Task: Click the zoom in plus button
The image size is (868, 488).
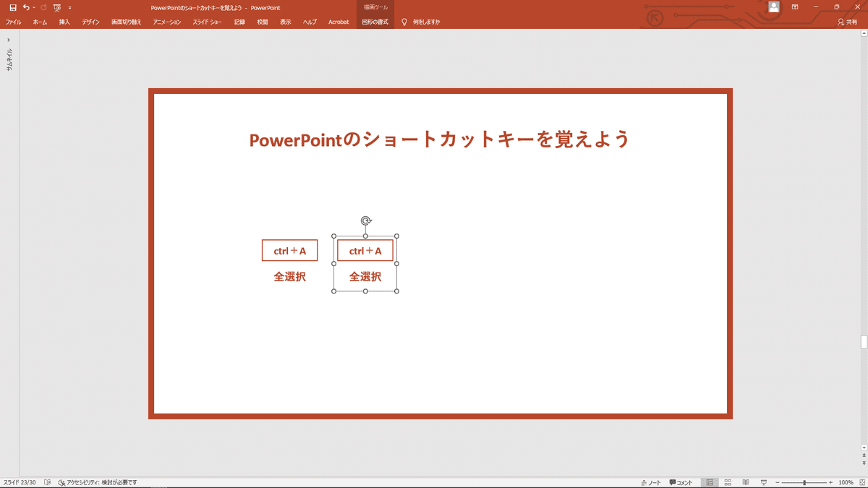Action: click(x=830, y=482)
